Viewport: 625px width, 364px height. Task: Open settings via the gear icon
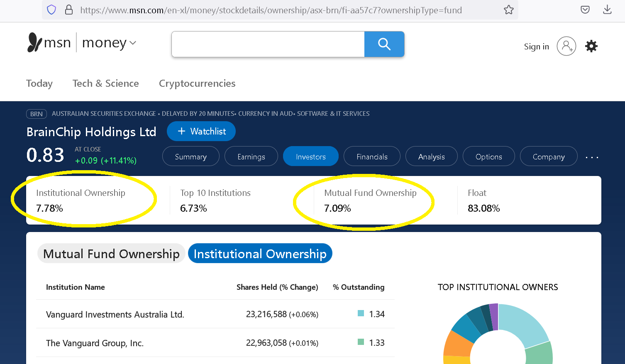coord(591,46)
